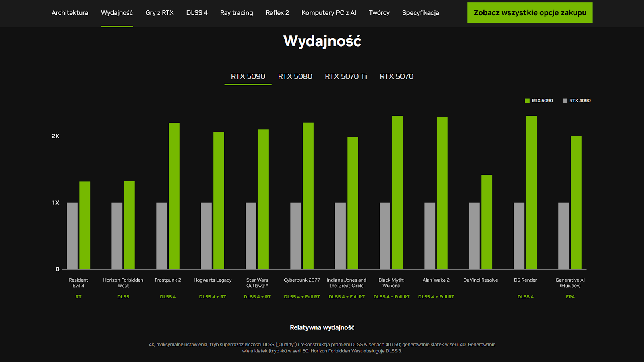Click the D5 Render label
This screenshot has height=362, width=644.
[x=525, y=280]
